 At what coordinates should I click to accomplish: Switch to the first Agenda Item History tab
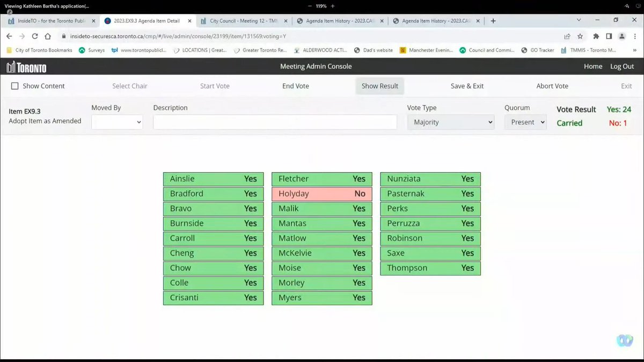(x=341, y=21)
